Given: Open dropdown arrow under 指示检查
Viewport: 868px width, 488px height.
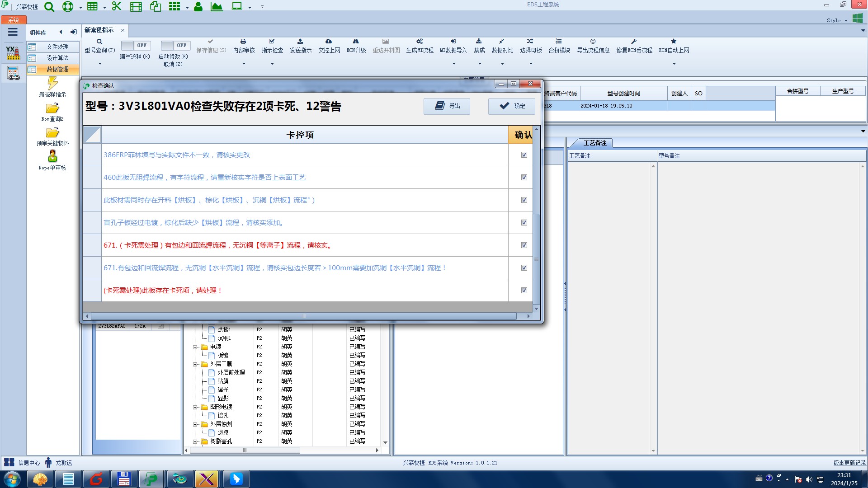Looking at the screenshot, I should coord(272,64).
